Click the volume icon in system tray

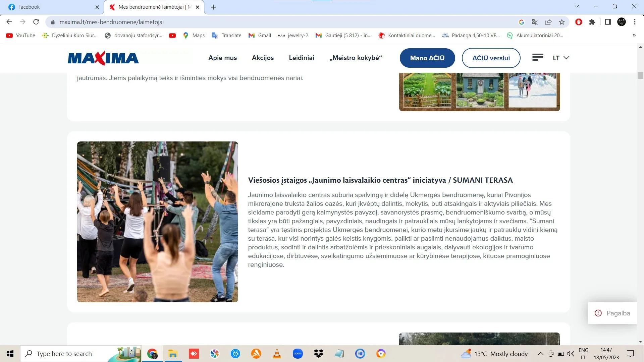coord(571,354)
